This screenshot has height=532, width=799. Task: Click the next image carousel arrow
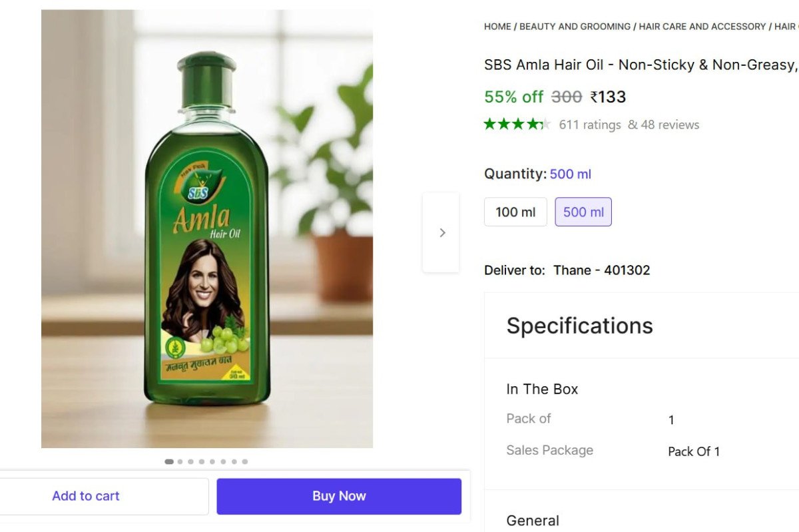[x=441, y=232]
